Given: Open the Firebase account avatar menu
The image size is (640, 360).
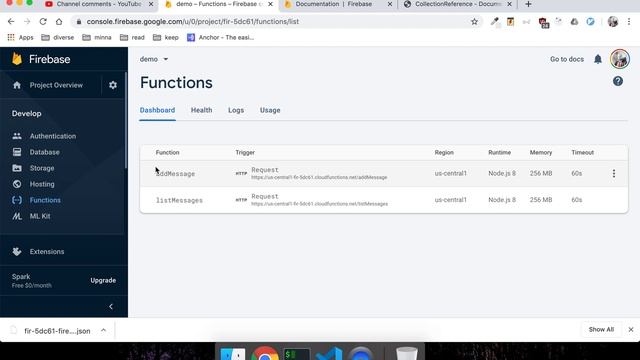Looking at the screenshot, I should [620, 59].
